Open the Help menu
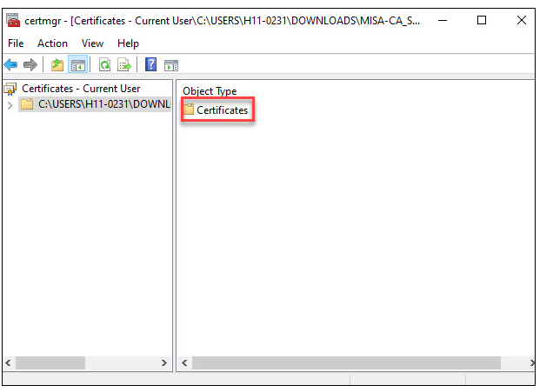The height and width of the screenshot is (392, 553). (x=128, y=43)
